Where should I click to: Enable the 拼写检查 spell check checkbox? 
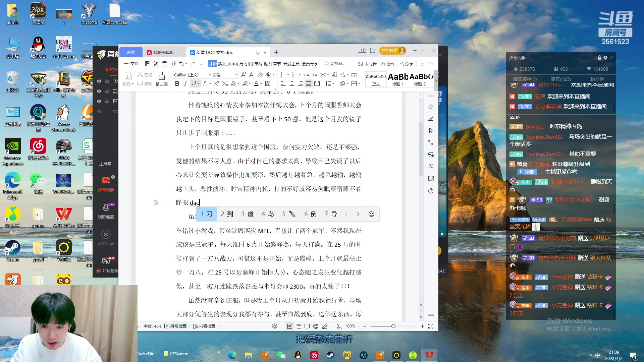(x=167, y=326)
